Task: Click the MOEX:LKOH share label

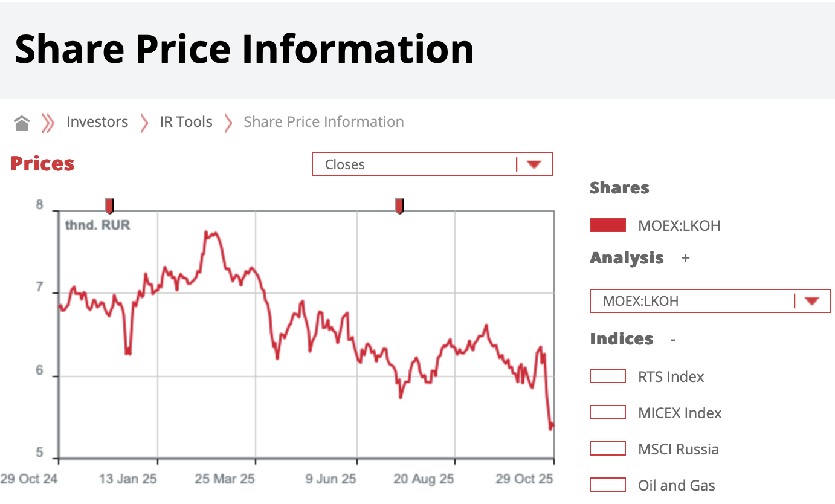Action: tap(679, 226)
